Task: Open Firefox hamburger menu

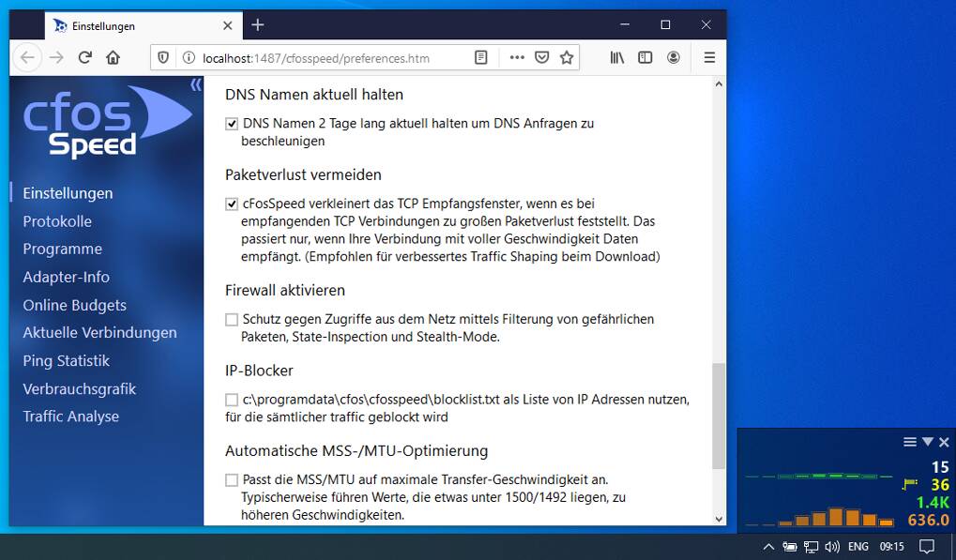Action: [x=709, y=57]
